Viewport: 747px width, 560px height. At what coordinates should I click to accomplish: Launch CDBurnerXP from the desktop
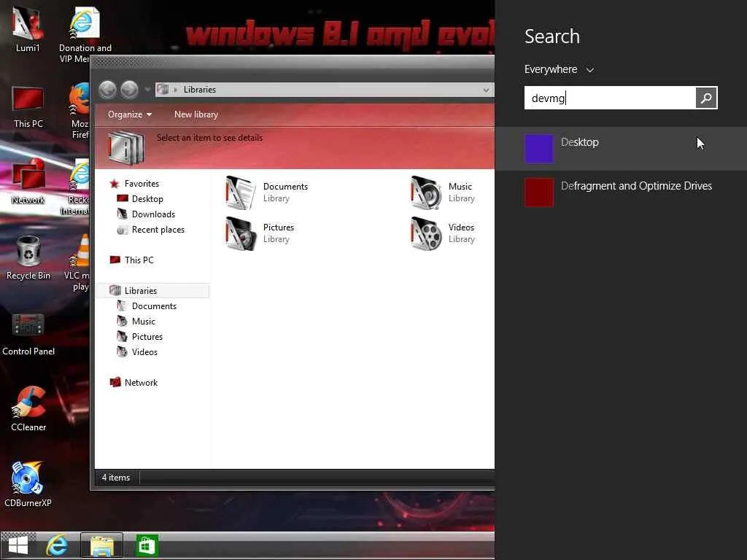pos(28,485)
